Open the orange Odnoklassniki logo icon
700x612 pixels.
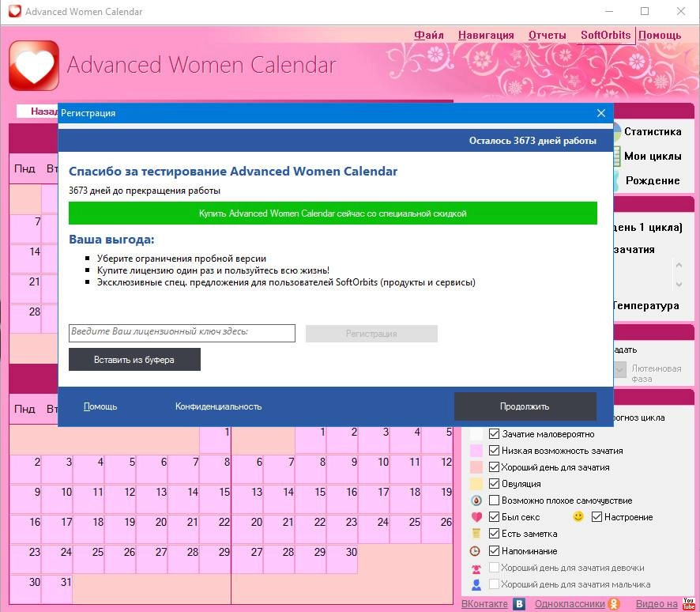(615, 604)
